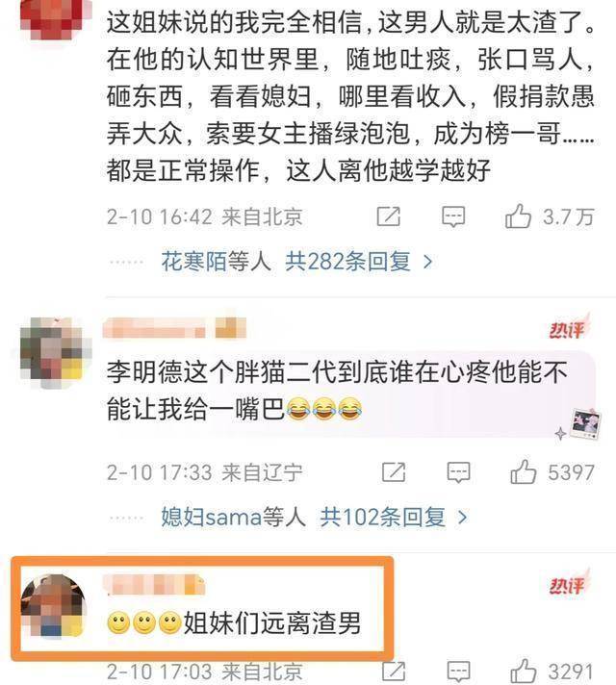Reply via comment icon on the 17:33 Liaoning comment
This screenshot has height=685, width=616.
pos(458,472)
